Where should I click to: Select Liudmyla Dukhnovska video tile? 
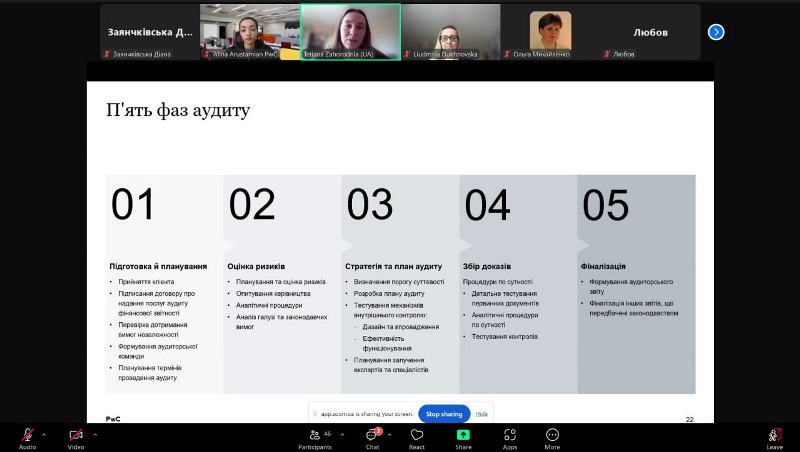451,32
